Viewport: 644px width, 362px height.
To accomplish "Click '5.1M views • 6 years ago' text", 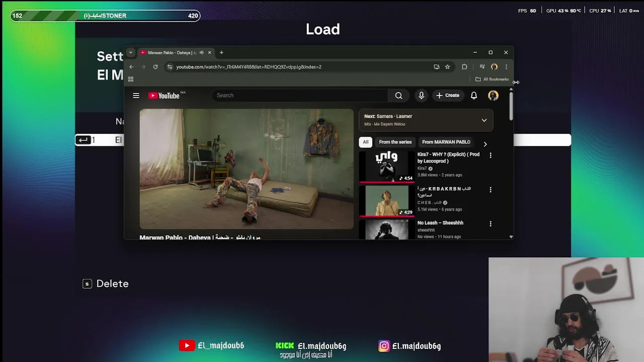I will tap(440, 209).
